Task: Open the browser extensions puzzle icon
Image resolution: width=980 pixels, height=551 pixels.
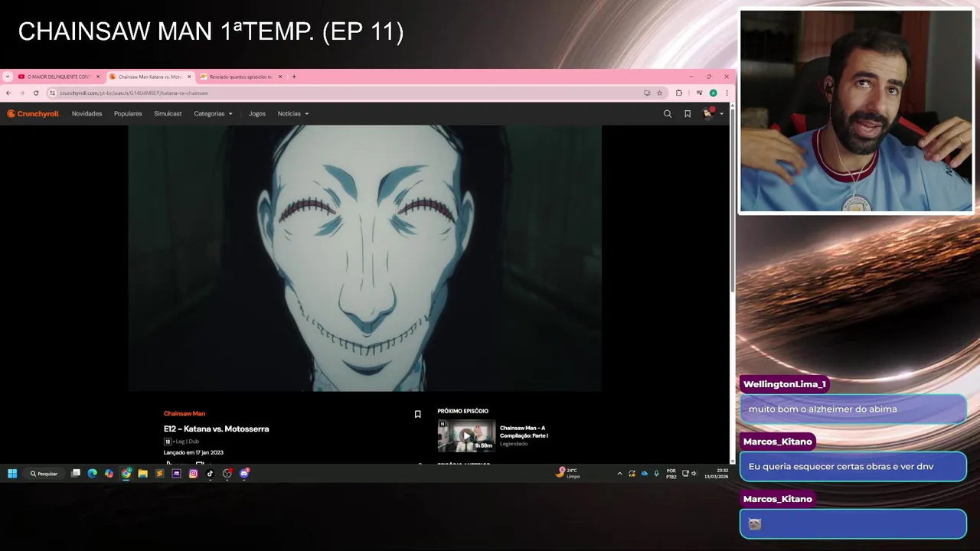Action: [x=678, y=93]
